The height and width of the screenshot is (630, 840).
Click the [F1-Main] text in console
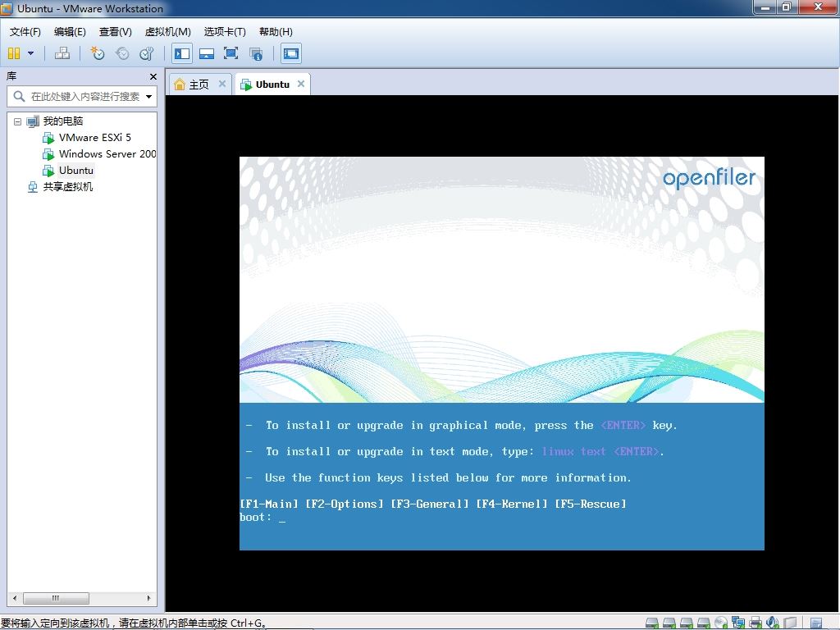pyautogui.click(x=269, y=504)
